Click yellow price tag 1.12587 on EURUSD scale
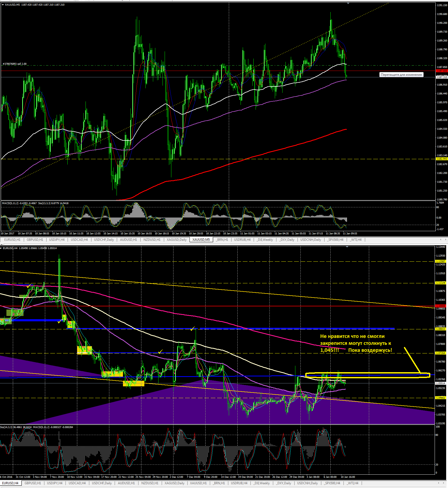This screenshot has width=448, height=488. coord(441,261)
